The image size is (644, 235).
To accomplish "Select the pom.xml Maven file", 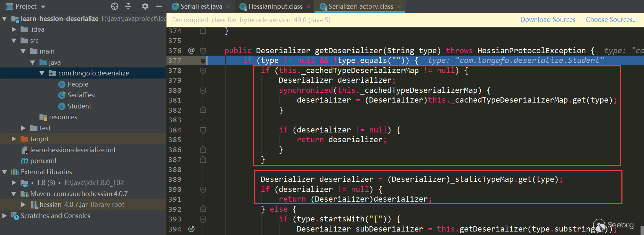I will pos(43,161).
